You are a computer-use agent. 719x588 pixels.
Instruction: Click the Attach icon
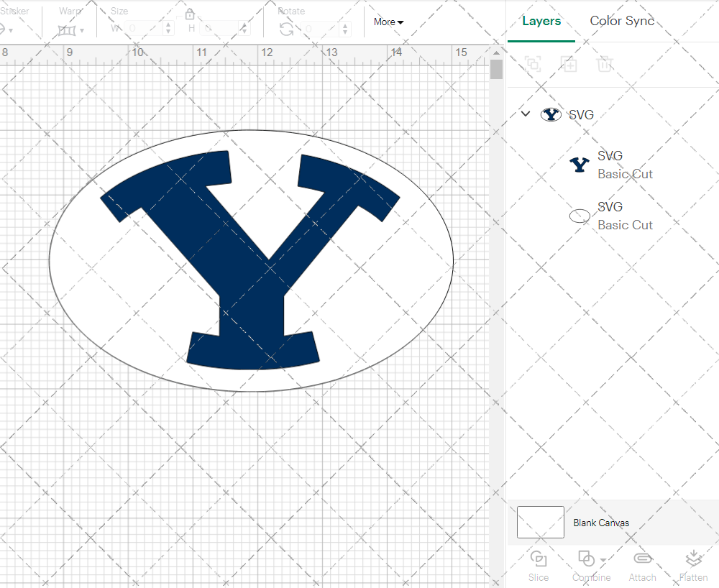click(x=642, y=565)
